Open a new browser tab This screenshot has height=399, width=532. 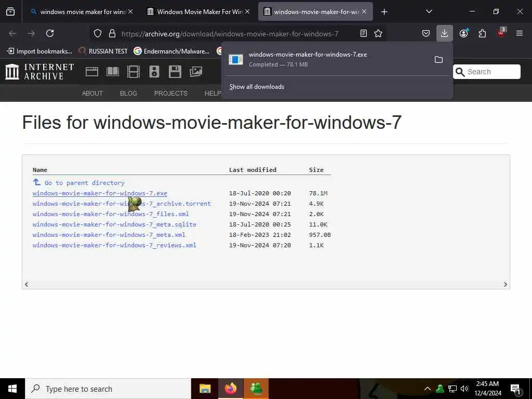point(384,12)
